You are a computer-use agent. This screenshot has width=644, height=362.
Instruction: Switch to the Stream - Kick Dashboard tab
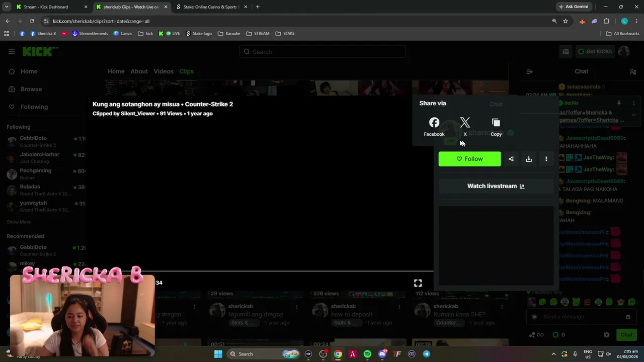click(51, 7)
